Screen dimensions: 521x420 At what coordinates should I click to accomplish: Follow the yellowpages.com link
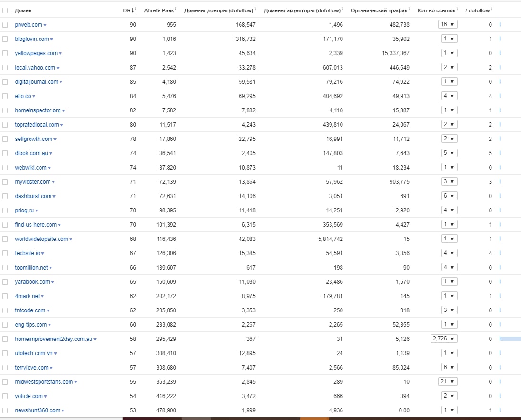[36, 53]
